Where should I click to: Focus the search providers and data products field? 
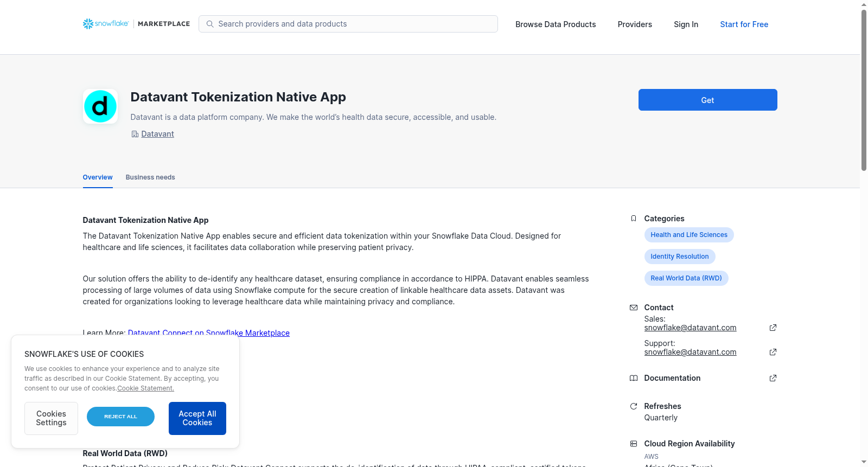click(x=348, y=24)
